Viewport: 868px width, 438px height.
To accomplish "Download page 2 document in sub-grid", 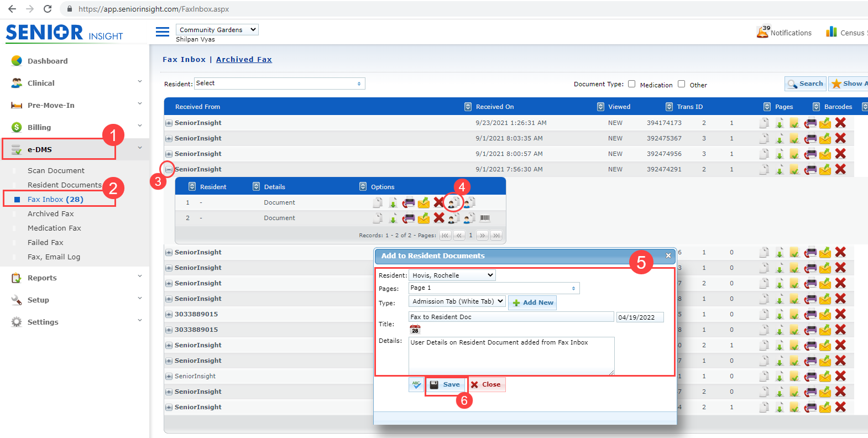I will [x=393, y=218].
